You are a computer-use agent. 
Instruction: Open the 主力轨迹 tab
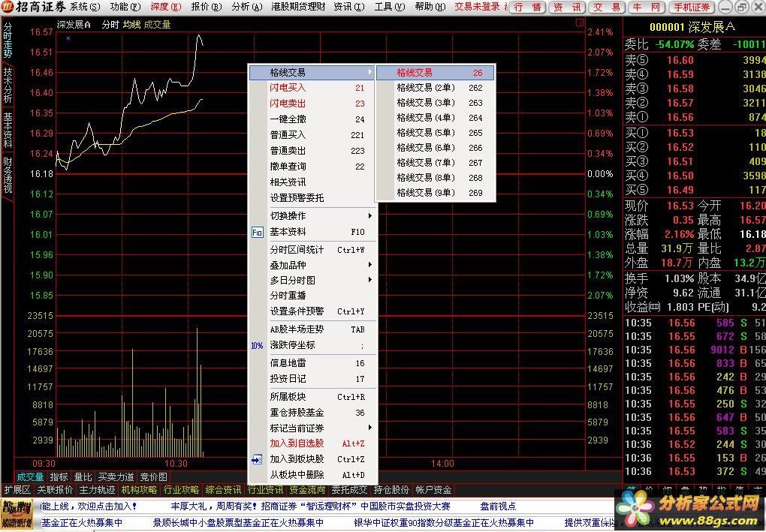pos(97,489)
